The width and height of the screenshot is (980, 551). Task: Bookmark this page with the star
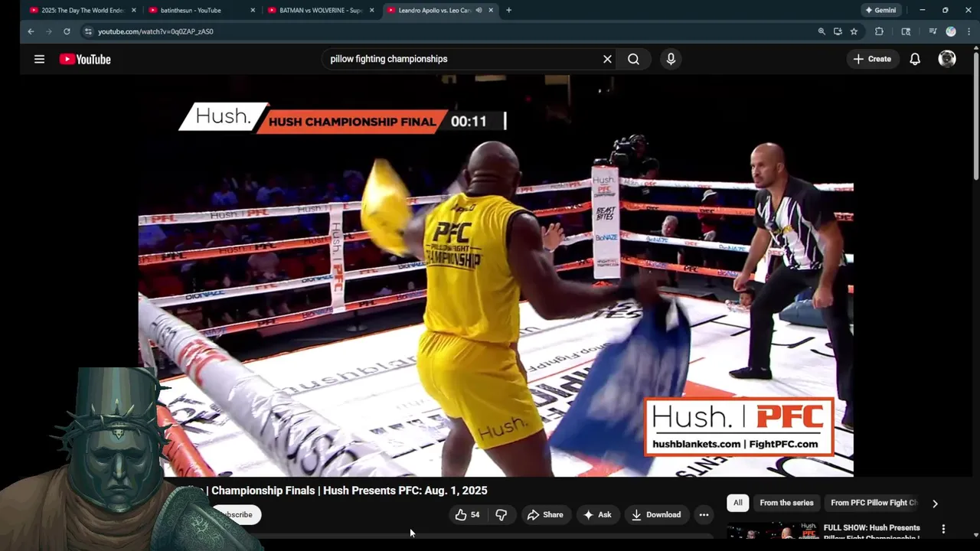click(854, 31)
